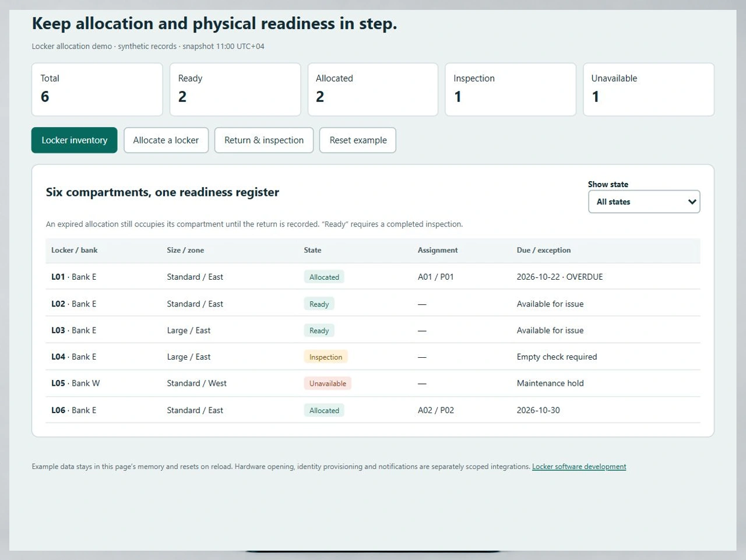
Task: Click Large / East in row L04
Action: pyautogui.click(x=189, y=357)
